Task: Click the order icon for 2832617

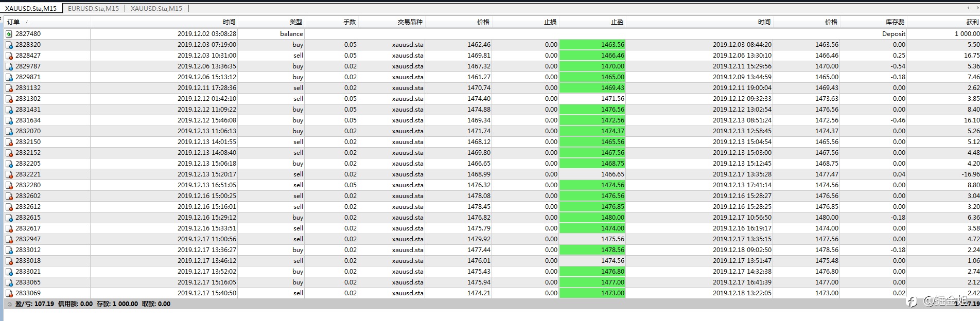Action: pos(9,228)
